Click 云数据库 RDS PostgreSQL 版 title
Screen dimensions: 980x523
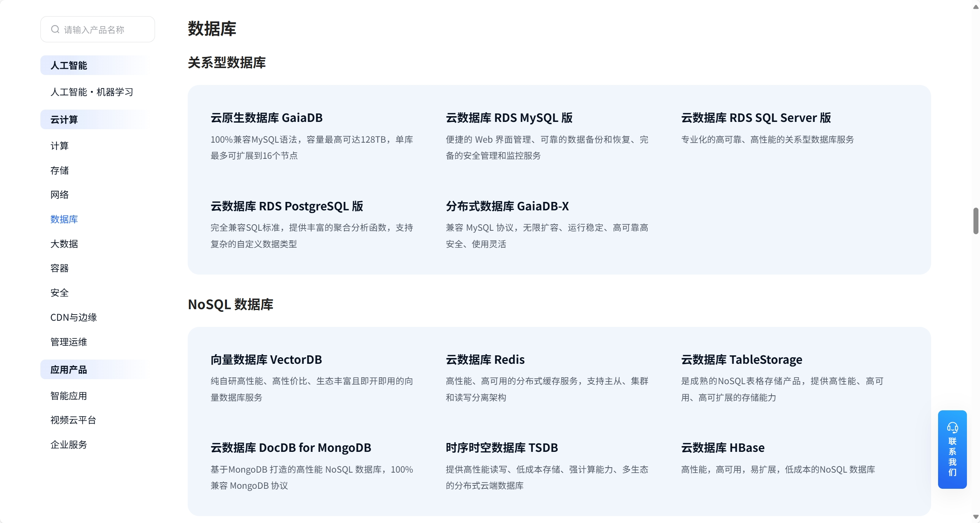pyautogui.click(x=287, y=206)
